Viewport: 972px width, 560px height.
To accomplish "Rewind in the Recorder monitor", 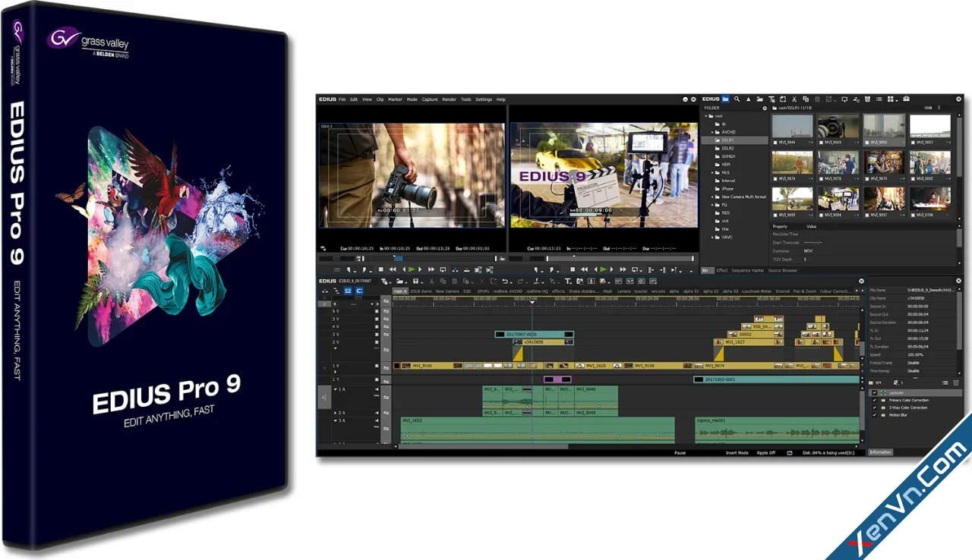I will (x=585, y=269).
